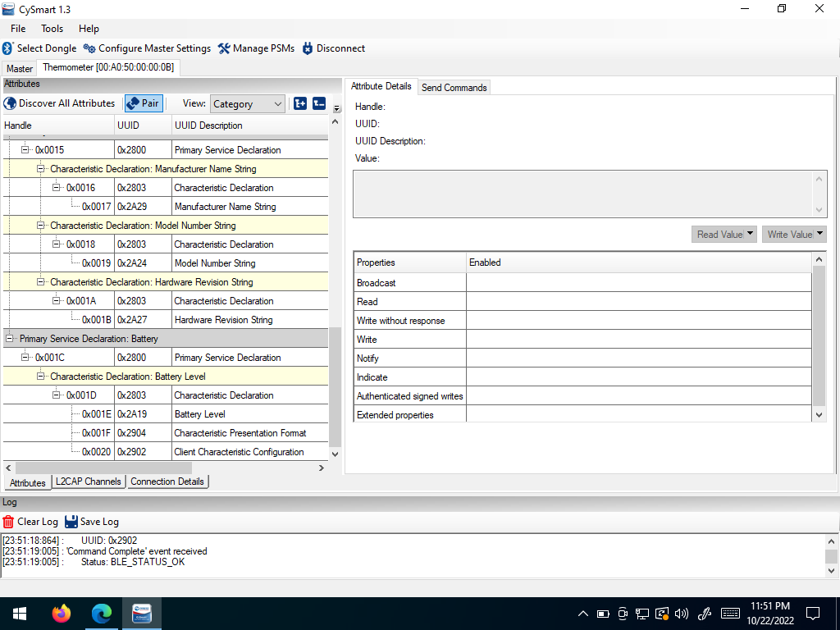Click Discover All Attributes

tap(59, 103)
